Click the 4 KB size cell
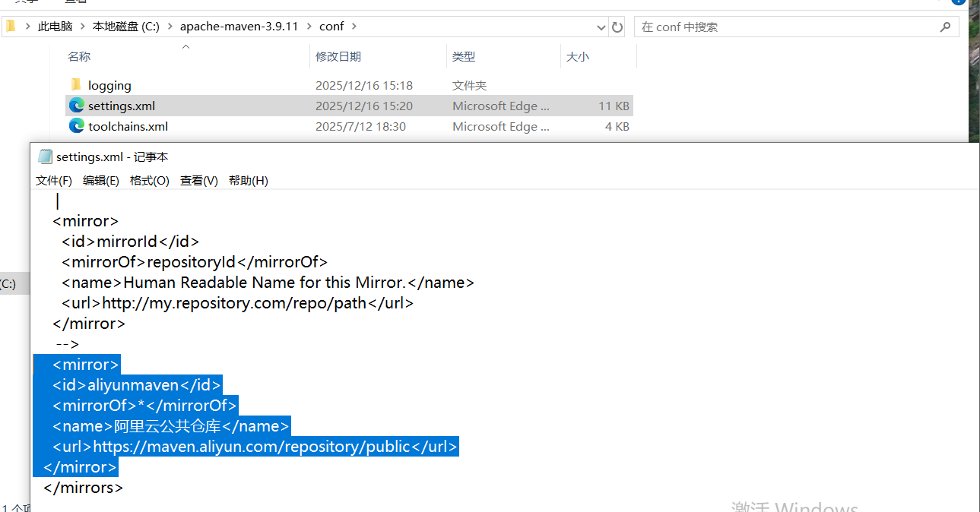Screen dimensions: 980x512 617,127
